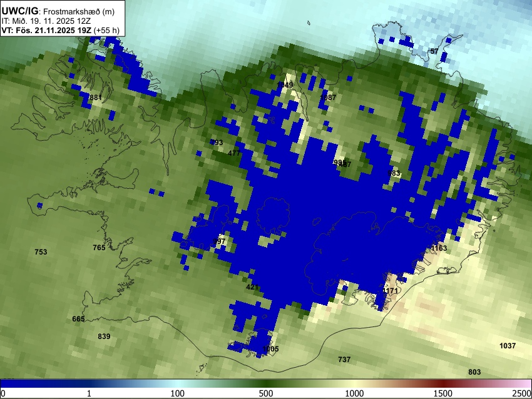Viewport: 532px width, 399px height.
Task: Click the legend tick label 500
Action: 266,393
